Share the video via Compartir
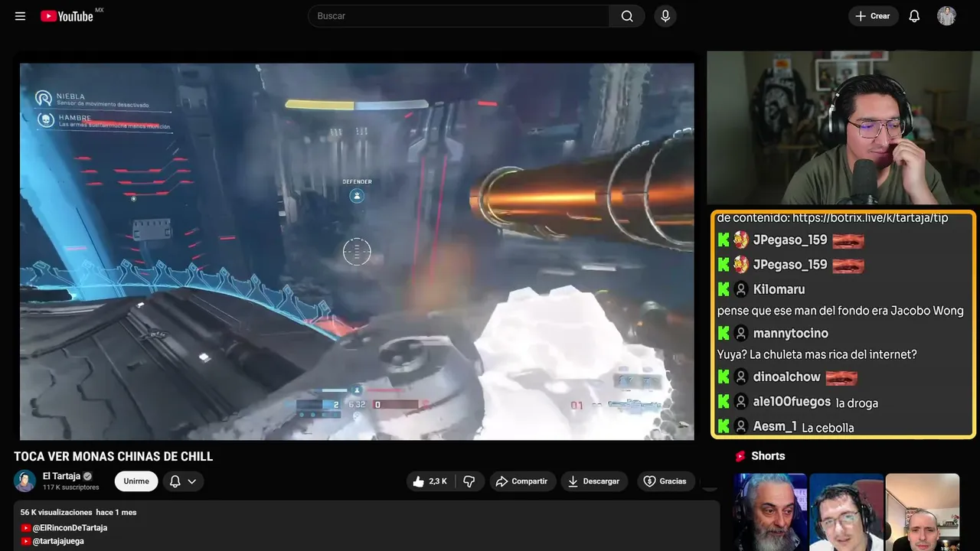Viewport: 980px width, 551px height. pos(521,481)
